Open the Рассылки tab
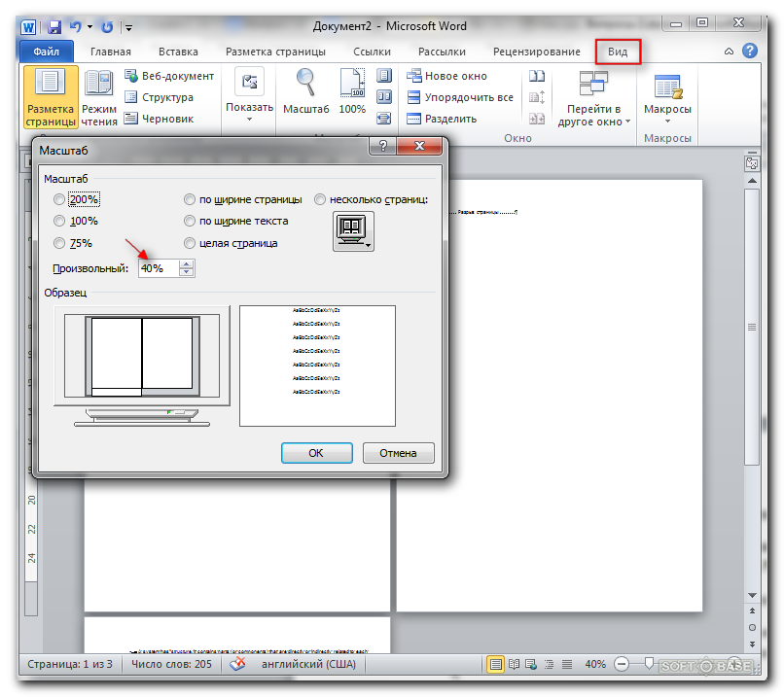 click(x=442, y=52)
